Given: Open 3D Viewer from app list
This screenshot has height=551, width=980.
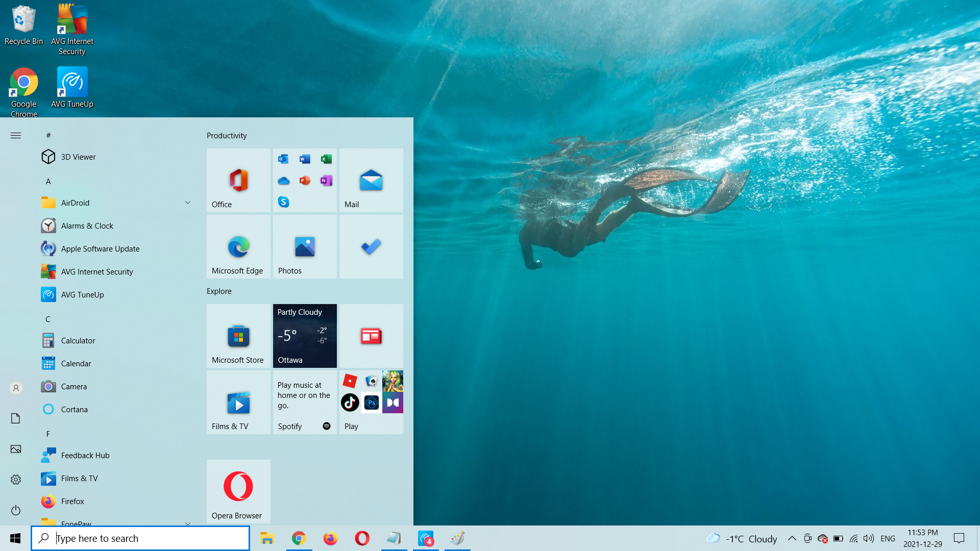Looking at the screenshot, I should tap(117, 157).
